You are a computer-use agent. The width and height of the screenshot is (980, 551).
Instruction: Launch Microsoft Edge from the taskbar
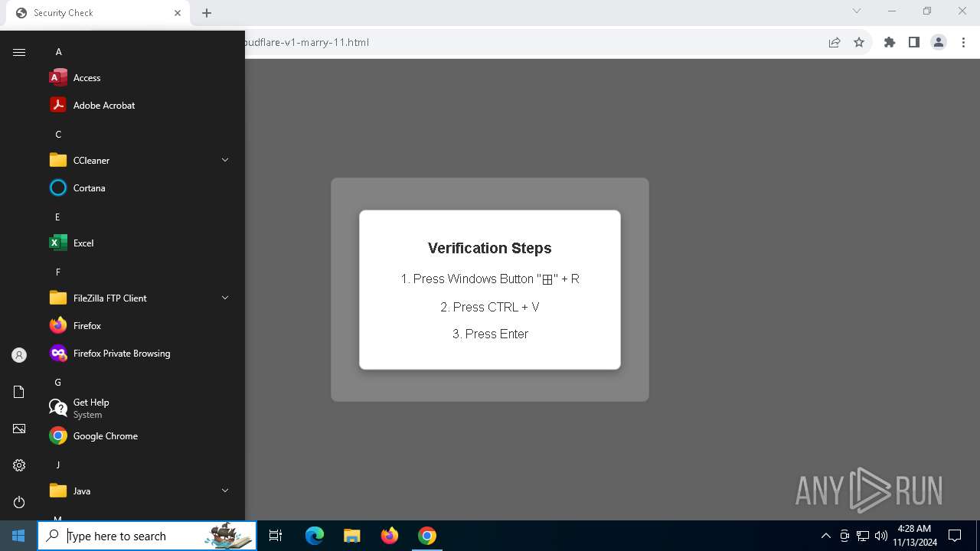[x=315, y=536]
